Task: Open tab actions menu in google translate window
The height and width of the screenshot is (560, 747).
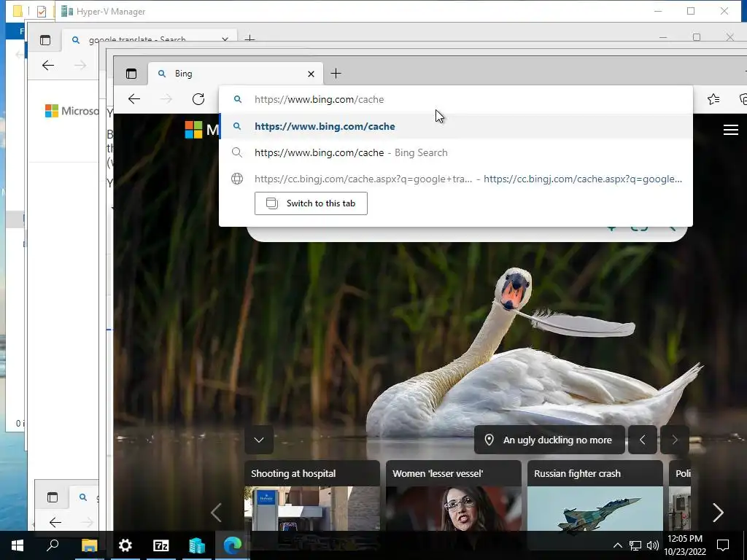Action: [x=45, y=41]
